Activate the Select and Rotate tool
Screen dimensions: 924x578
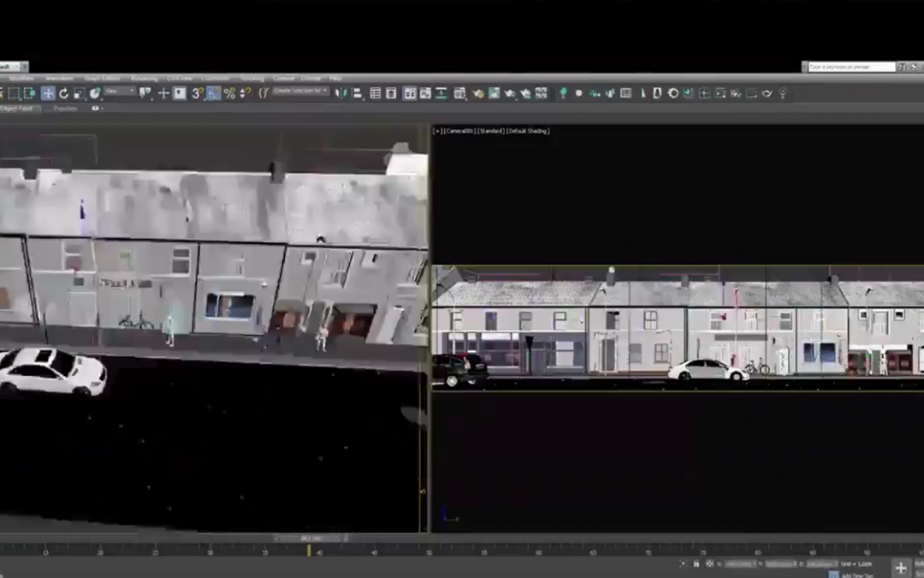pyautogui.click(x=63, y=93)
